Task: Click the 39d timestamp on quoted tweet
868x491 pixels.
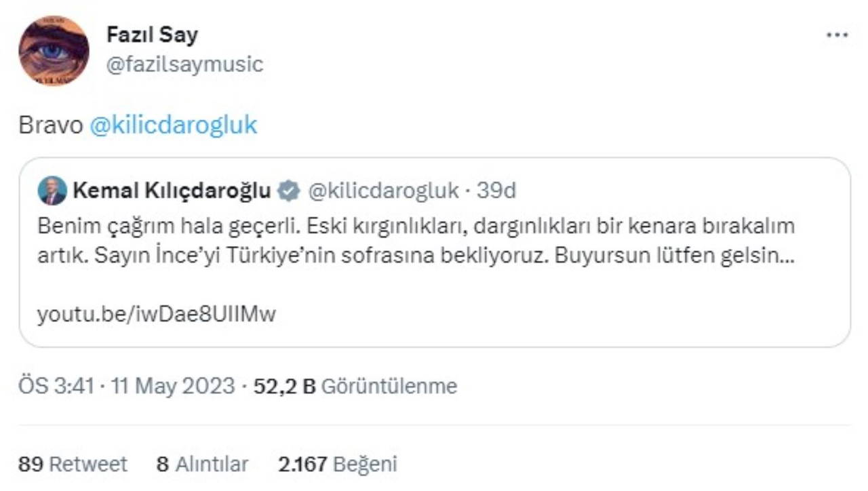Action: tap(496, 191)
